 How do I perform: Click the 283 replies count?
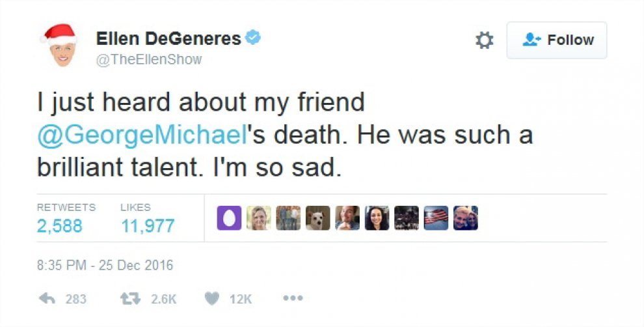pos(76,300)
